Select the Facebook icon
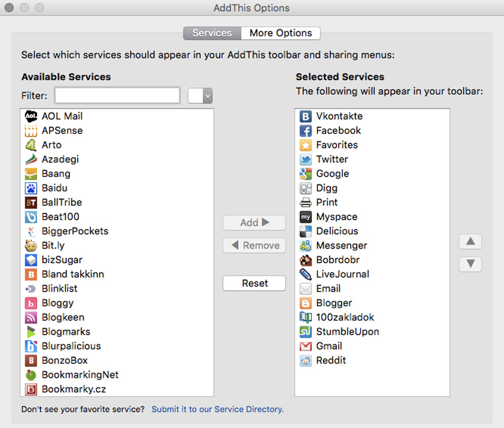This screenshot has height=428, width=504. [305, 131]
